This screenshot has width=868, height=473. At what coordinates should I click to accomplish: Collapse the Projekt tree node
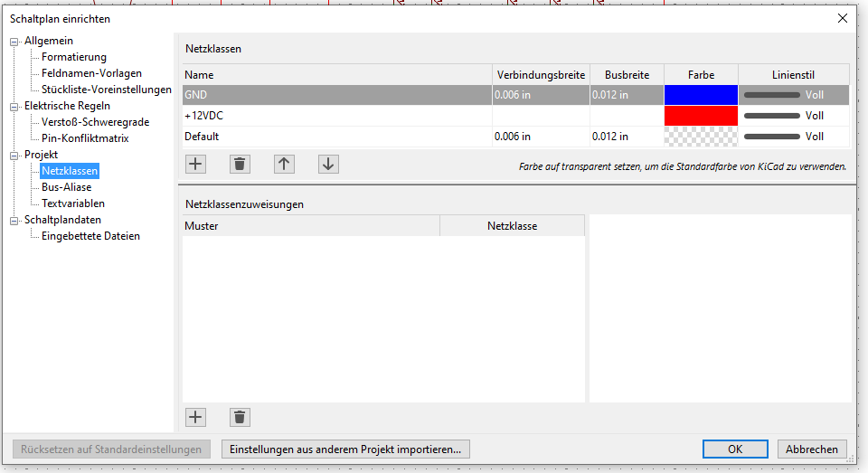pyautogui.click(x=14, y=156)
